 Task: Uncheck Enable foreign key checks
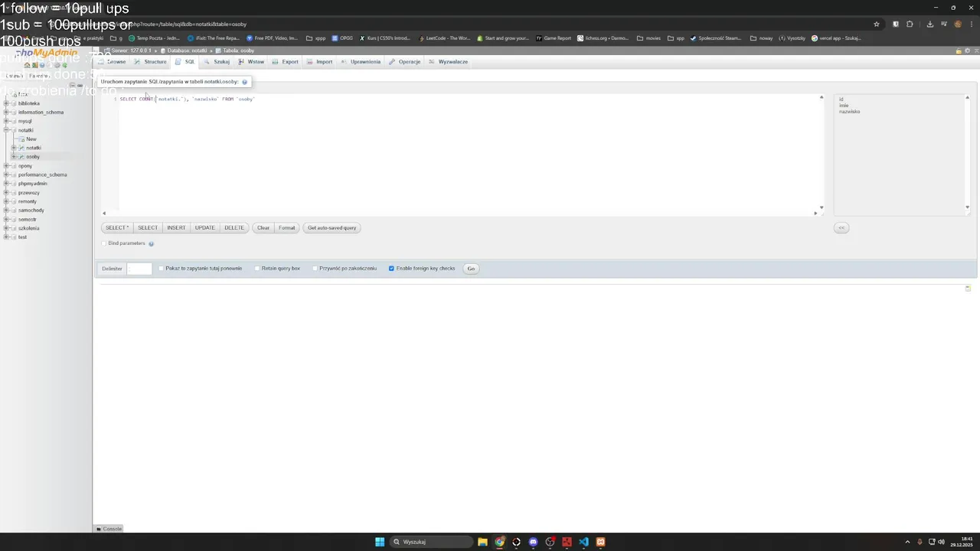pyautogui.click(x=391, y=269)
